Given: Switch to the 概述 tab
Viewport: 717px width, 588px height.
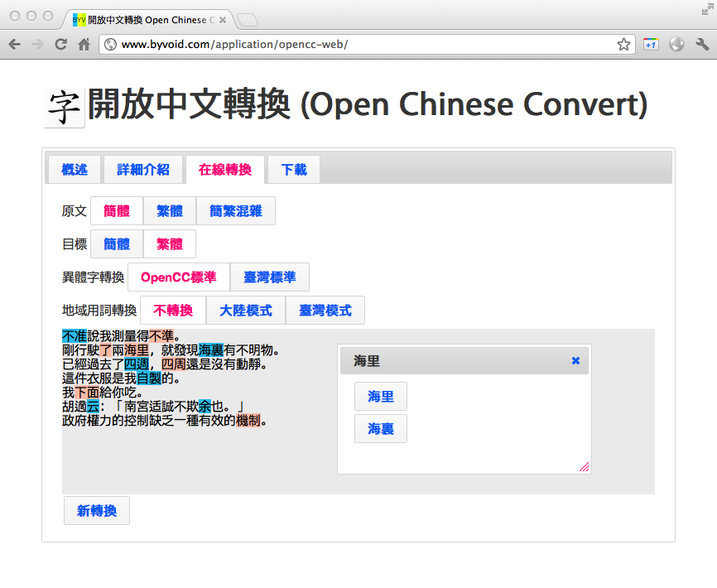Looking at the screenshot, I should pos(75,170).
